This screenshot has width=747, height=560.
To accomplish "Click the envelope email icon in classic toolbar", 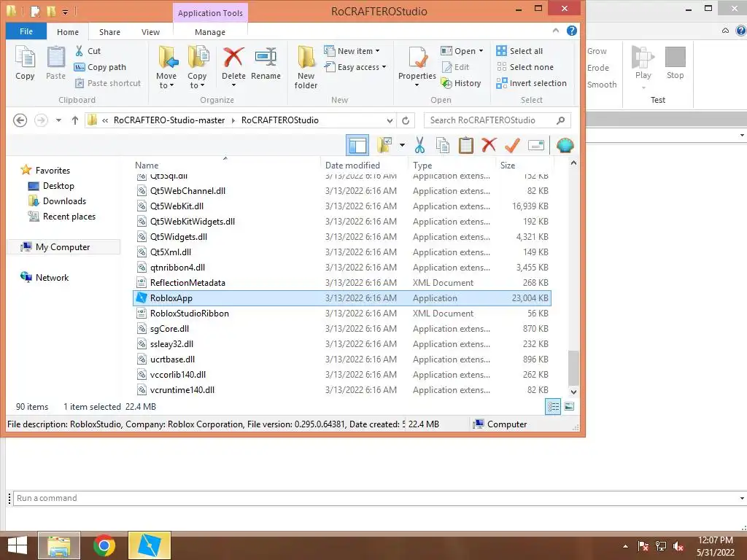I will coord(536,145).
